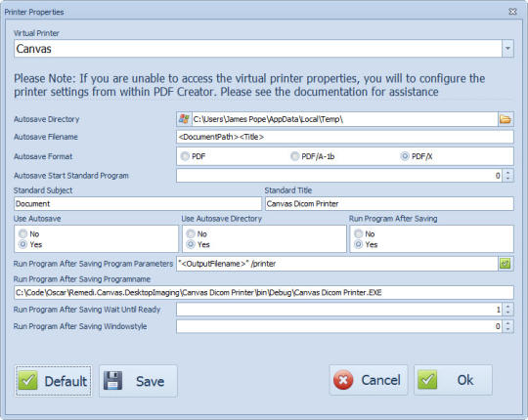
Task: Increase Autosave Start Standard Program value
Action: 507,173
